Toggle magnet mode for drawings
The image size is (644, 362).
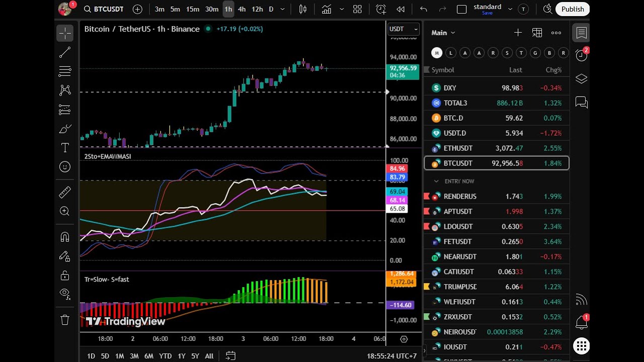(x=65, y=236)
